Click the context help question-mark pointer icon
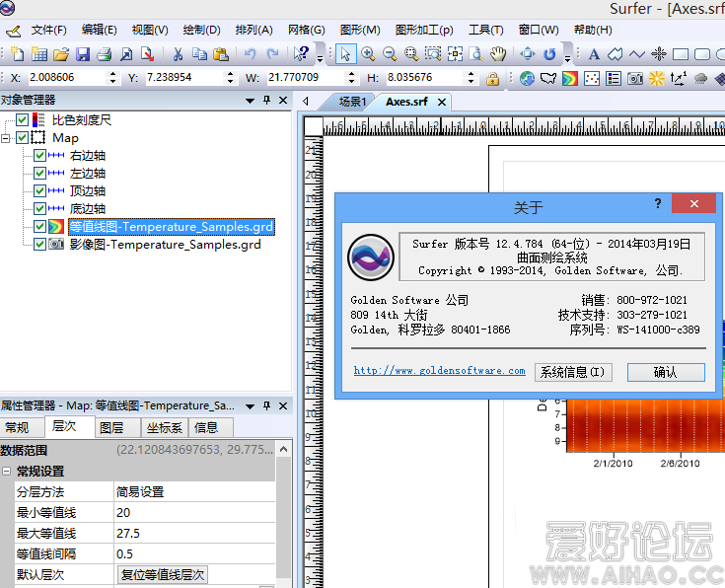 301,54
